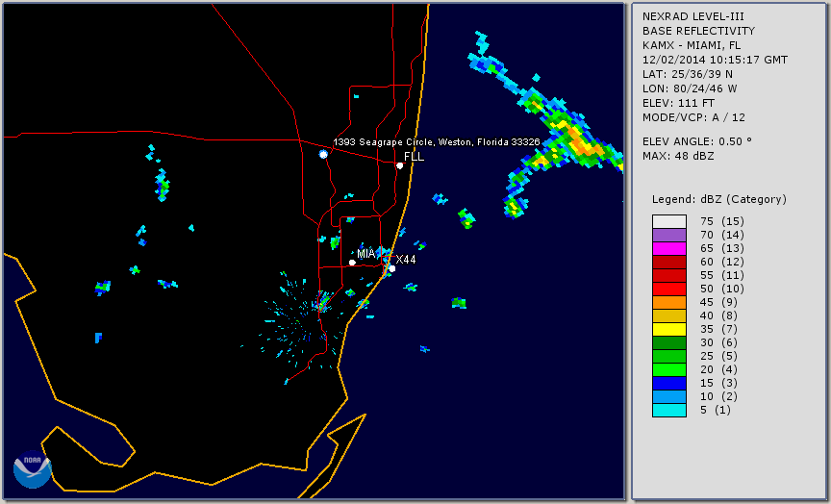Click the FLL airport marker dot
This screenshot has width=831, height=504.
(x=399, y=165)
